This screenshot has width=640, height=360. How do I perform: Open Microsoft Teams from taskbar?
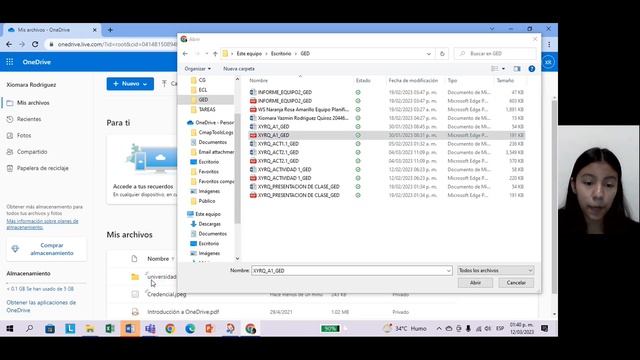point(150,328)
